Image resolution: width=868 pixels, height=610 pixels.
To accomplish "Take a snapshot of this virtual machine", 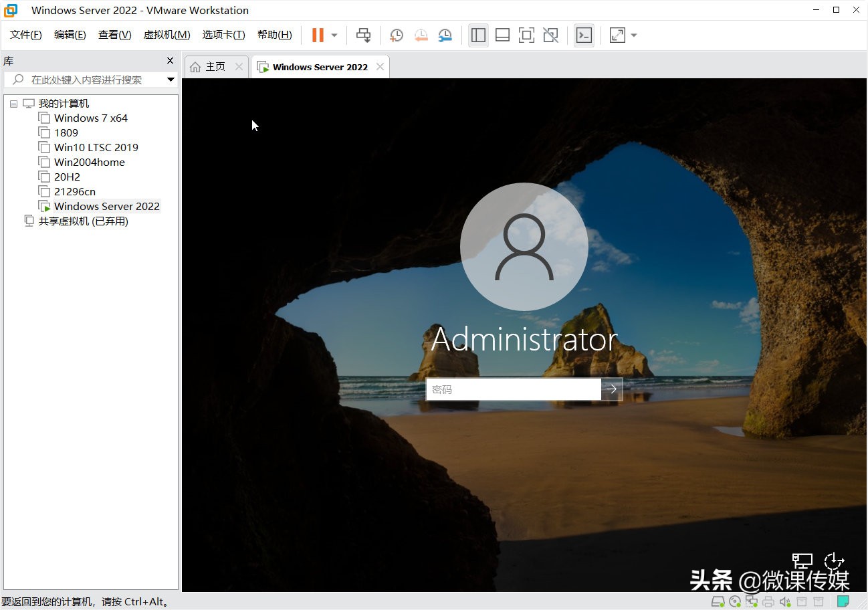I will [397, 35].
